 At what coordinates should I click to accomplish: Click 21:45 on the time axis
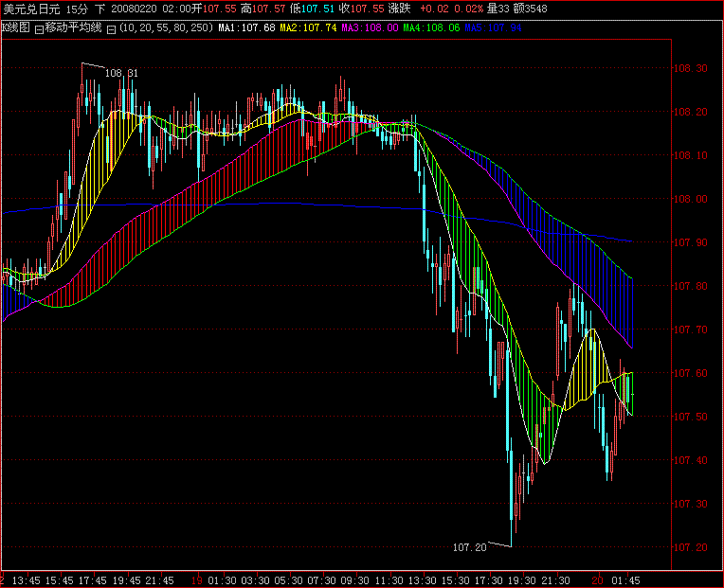pyautogui.click(x=160, y=580)
